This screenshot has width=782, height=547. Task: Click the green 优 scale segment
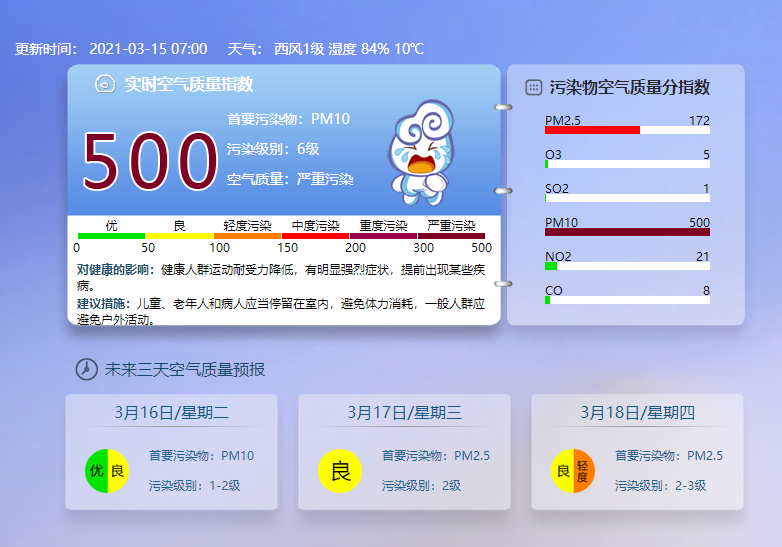tap(111, 236)
